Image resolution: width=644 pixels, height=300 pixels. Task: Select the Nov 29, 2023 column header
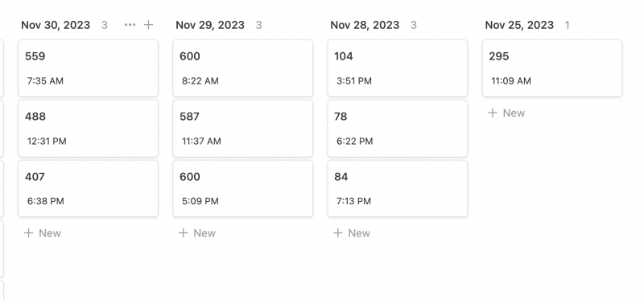[210, 25]
